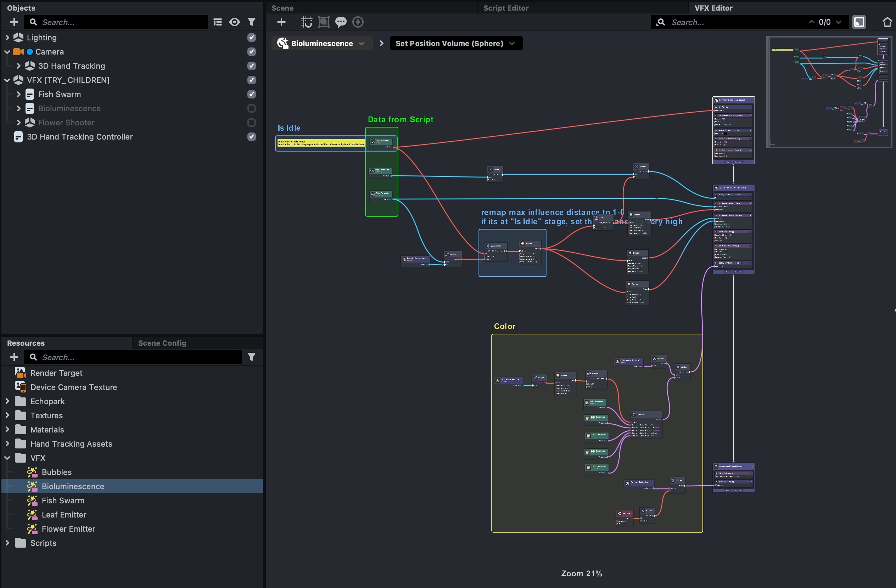The image size is (896, 588).
Task: Click the home icon to reset graph view
Action: [887, 22]
